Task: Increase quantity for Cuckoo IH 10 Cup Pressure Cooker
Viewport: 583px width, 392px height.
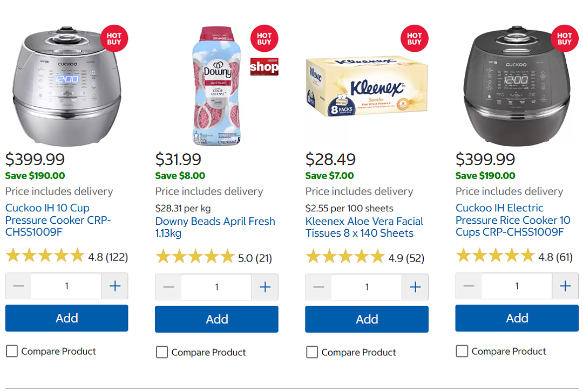Action: 115,286
